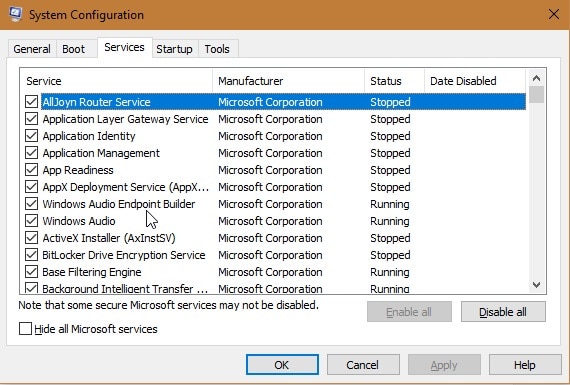Switch to the Startup tab

tap(174, 49)
